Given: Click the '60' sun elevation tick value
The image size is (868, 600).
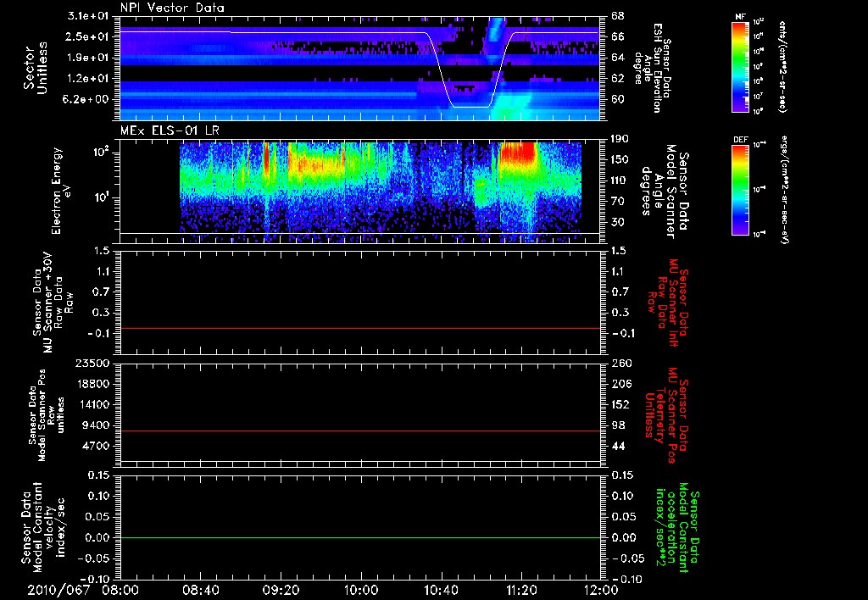Looking at the screenshot, I should click(x=618, y=100).
